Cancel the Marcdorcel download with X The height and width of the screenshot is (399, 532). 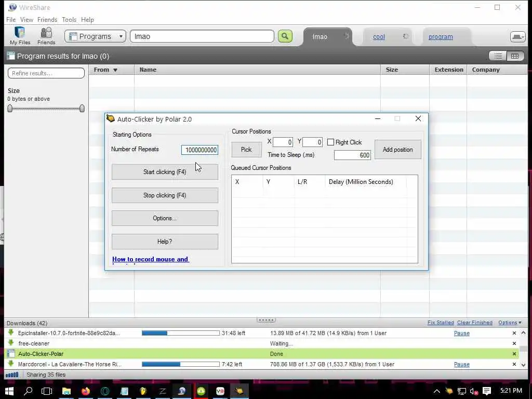point(514,364)
